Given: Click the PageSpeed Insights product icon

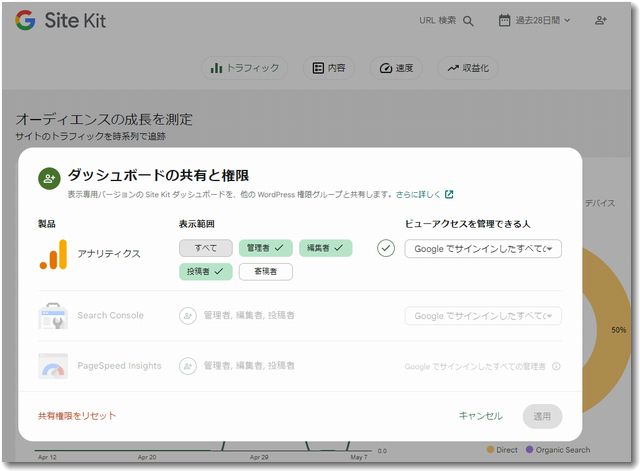Looking at the screenshot, I should 53,366.
